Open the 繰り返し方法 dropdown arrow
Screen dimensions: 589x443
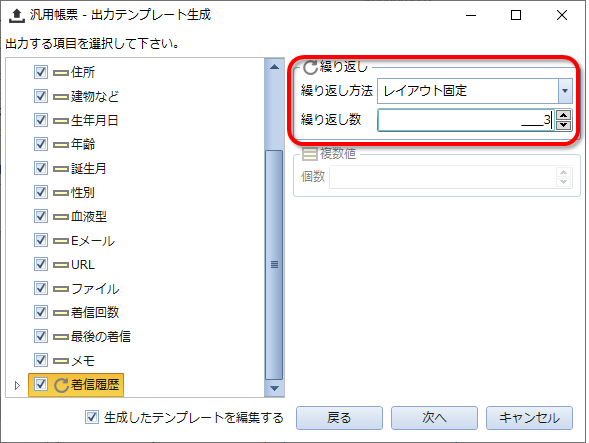point(565,91)
